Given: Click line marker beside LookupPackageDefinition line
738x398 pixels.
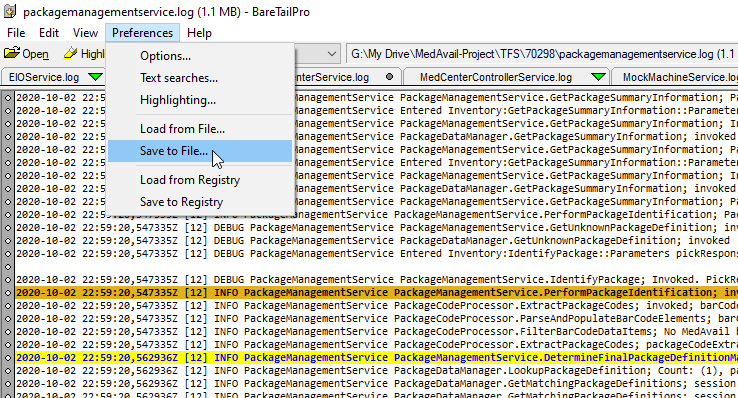Looking at the screenshot, I should (x=8, y=371).
